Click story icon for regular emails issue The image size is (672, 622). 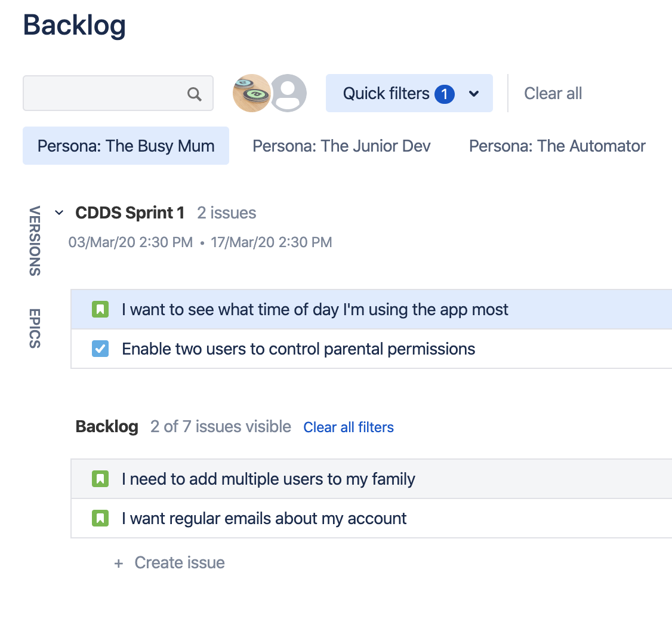point(100,518)
